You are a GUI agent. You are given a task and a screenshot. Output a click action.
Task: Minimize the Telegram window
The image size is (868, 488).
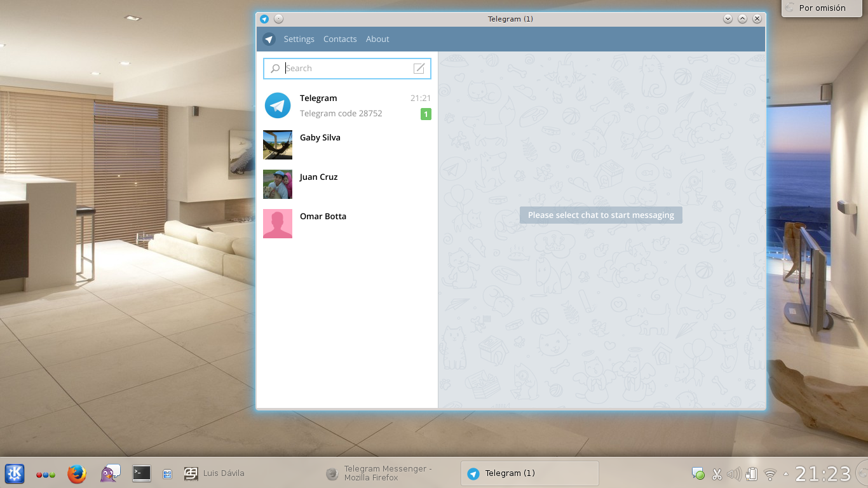pos(728,19)
